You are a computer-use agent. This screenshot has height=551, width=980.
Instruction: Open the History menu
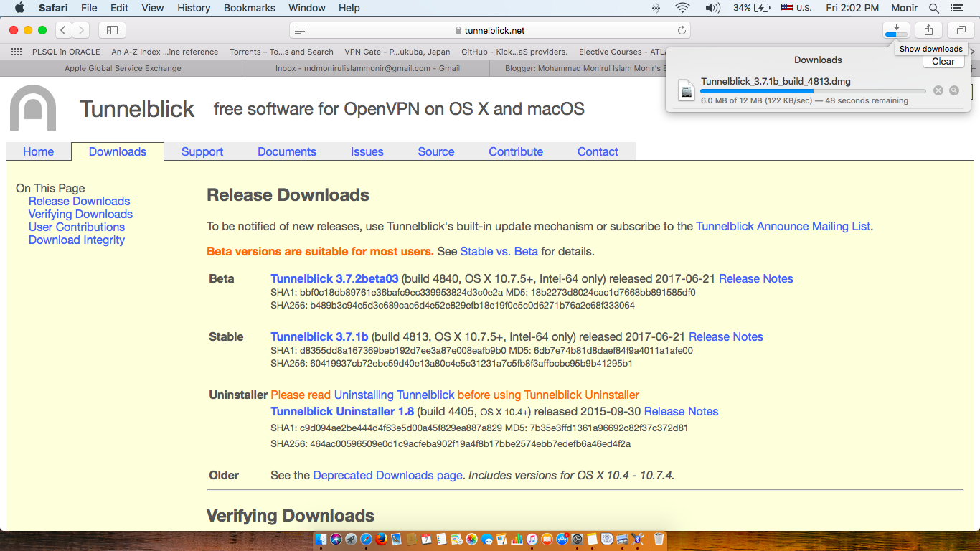click(x=194, y=8)
